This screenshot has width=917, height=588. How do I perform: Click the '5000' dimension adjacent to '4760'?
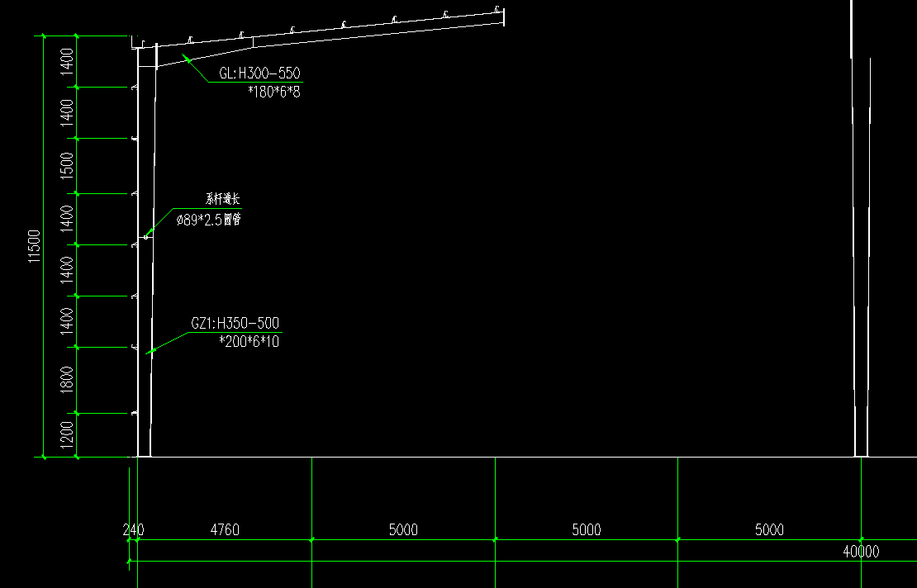pos(403,529)
